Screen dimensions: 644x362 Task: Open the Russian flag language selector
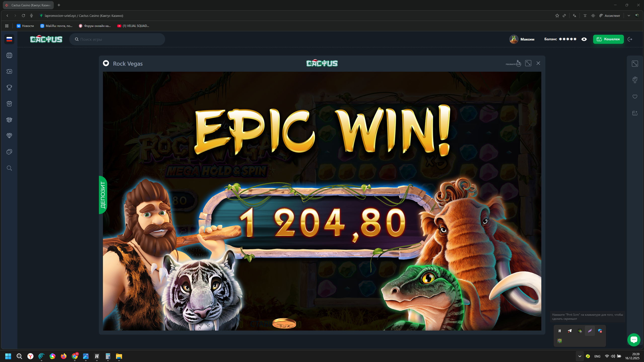click(9, 39)
